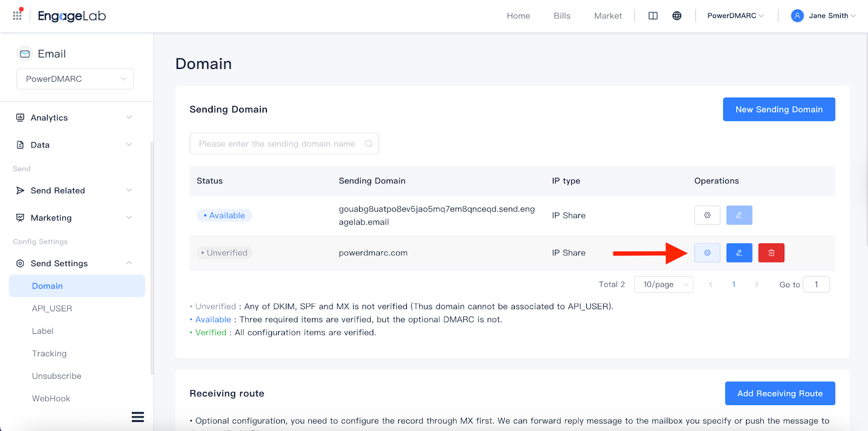
Task: Go to Home in top navigation
Action: click(518, 16)
